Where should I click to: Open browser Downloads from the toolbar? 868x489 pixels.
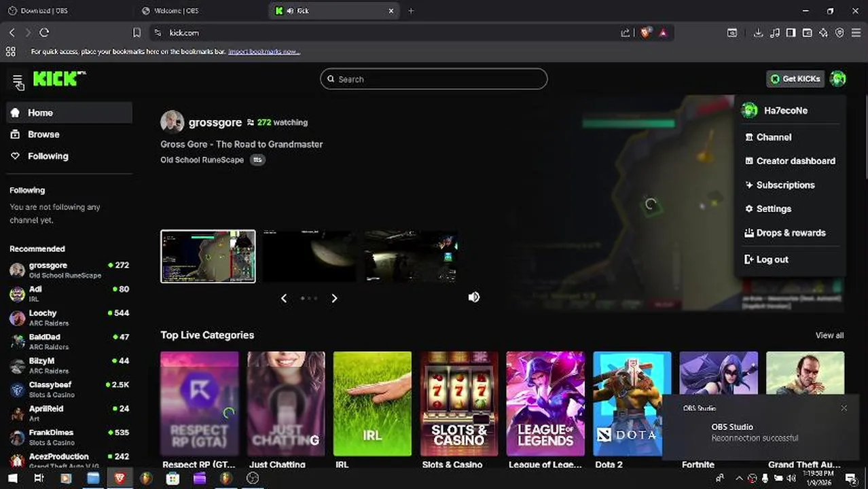[x=758, y=33]
